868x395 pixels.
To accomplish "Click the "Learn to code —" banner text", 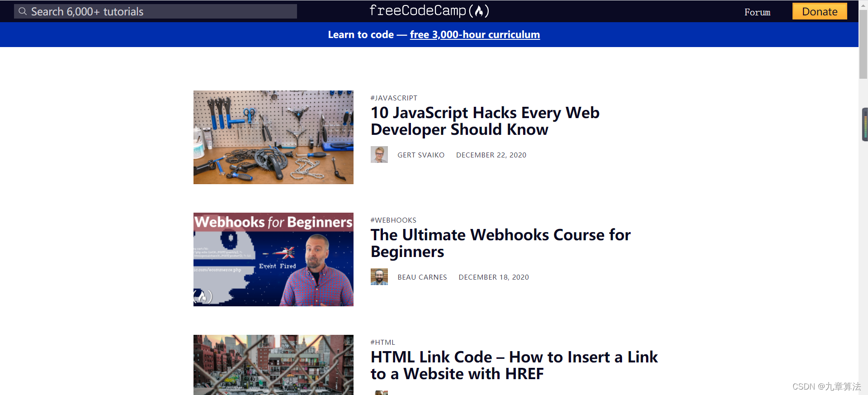I will pos(367,35).
